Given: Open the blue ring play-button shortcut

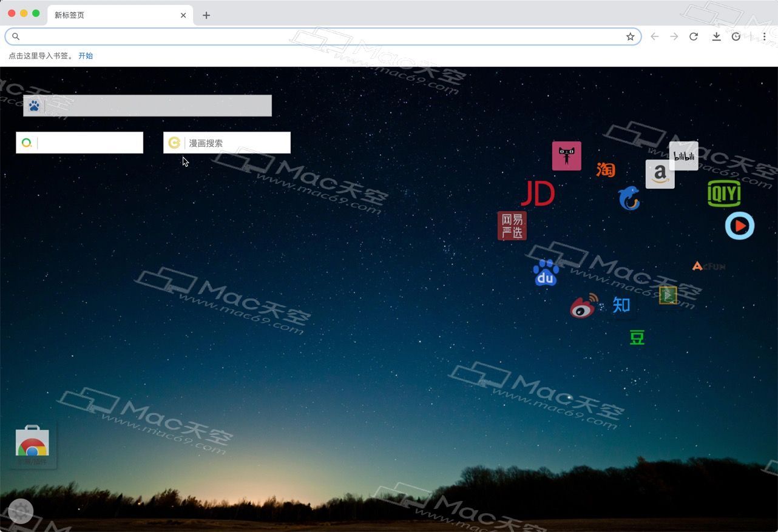Looking at the screenshot, I should 740,226.
